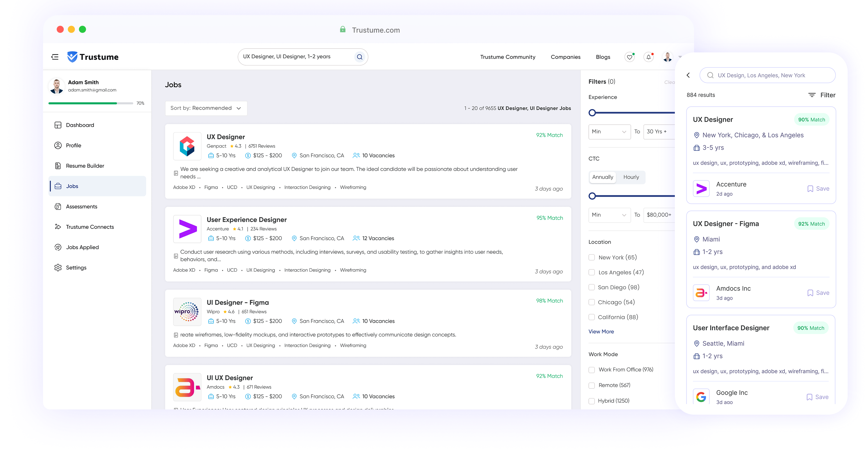Click View More under Location
868x456 pixels.
coord(601,332)
